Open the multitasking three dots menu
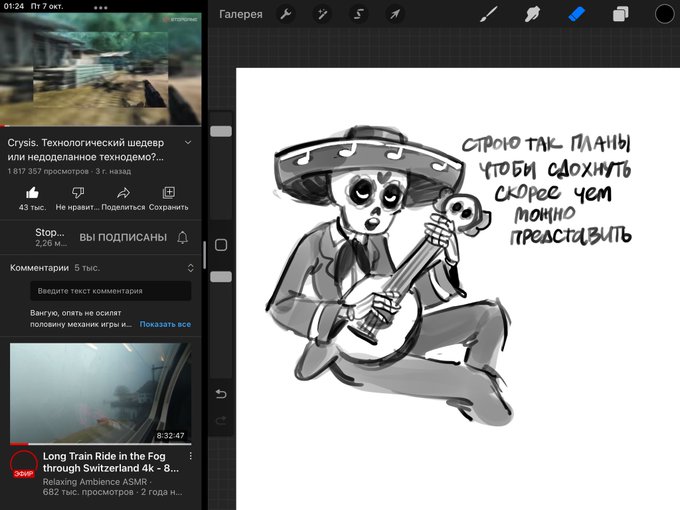 pyautogui.click(x=101, y=7)
